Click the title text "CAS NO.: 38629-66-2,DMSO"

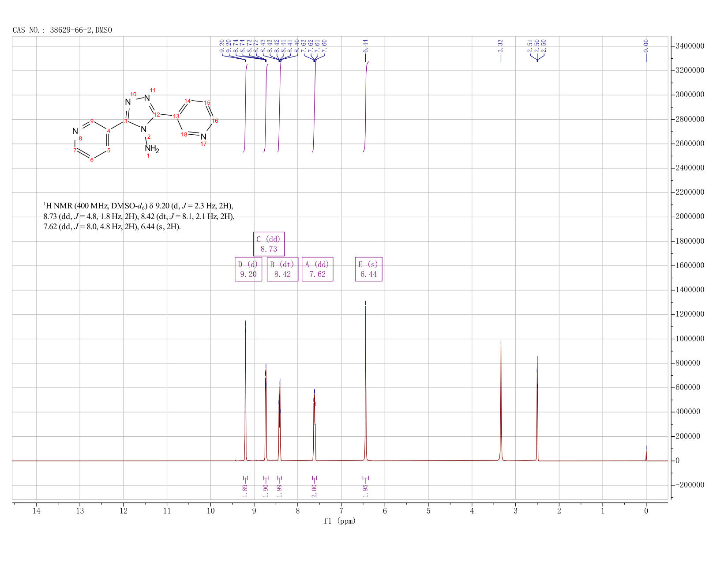[x=62, y=30]
